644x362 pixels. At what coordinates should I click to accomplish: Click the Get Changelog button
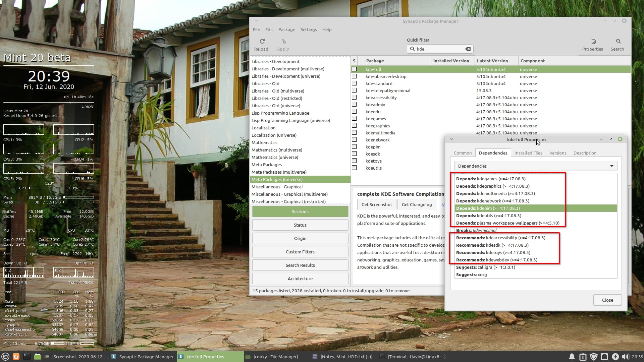click(x=417, y=204)
